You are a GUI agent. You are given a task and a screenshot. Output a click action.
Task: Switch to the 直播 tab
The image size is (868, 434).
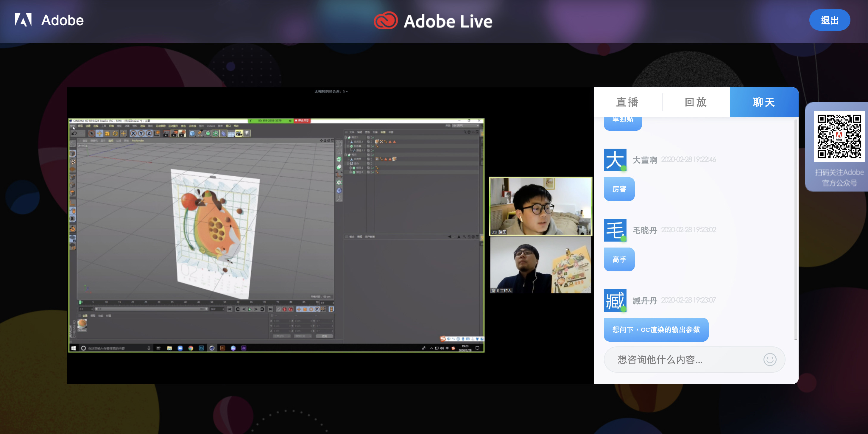(x=627, y=102)
